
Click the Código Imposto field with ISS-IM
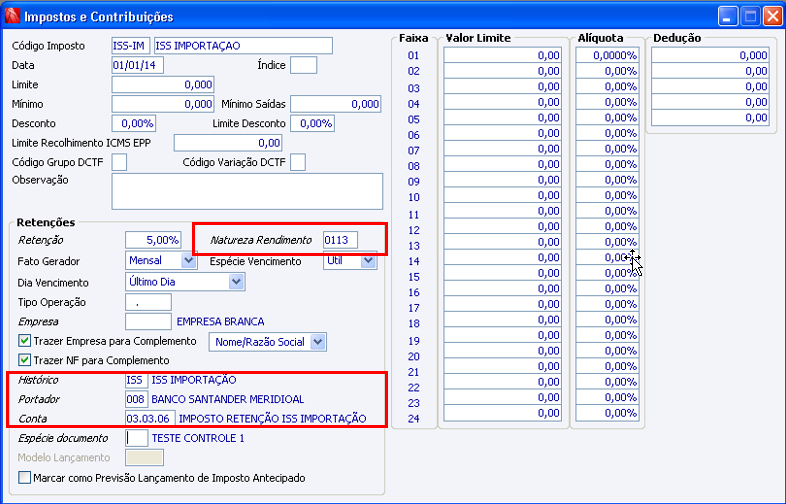pos(130,46)
